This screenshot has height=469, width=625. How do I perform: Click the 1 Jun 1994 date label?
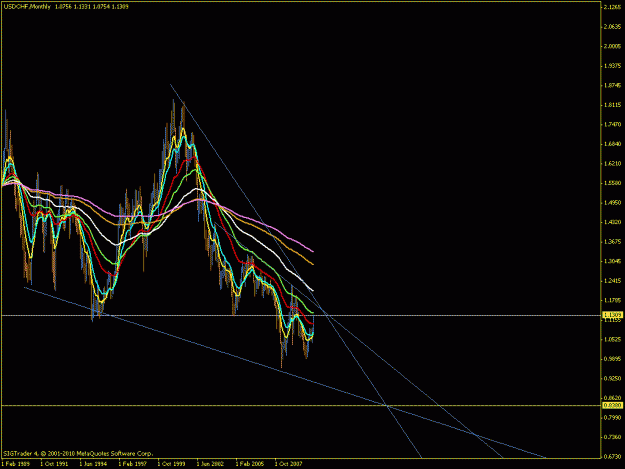pos(93,464)
